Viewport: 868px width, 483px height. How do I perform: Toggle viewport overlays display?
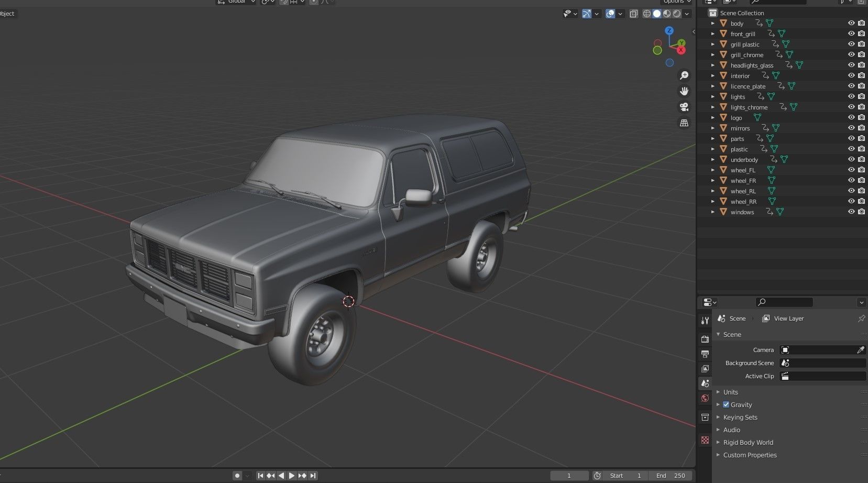[x=610, y=14]
